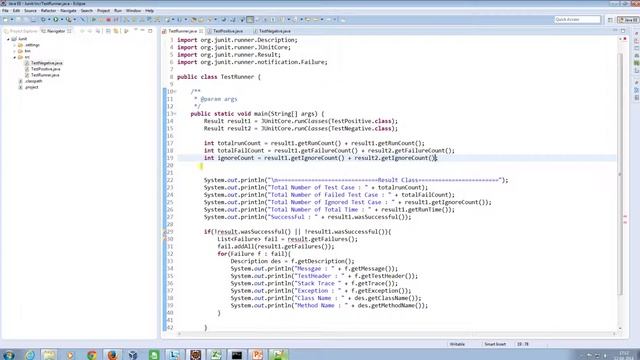The width and height of the screenshot is (640, 360).
Task: Open the Navigate menu
Action: [x=68, y=11]
